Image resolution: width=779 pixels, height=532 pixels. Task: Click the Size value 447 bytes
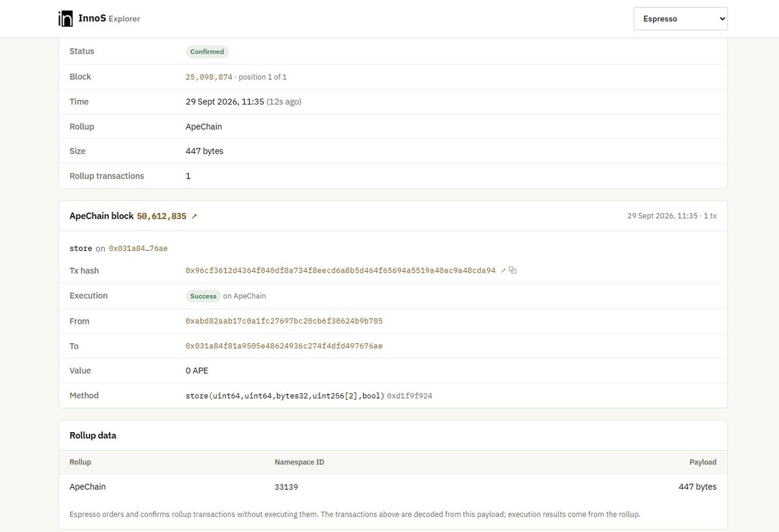204,151
